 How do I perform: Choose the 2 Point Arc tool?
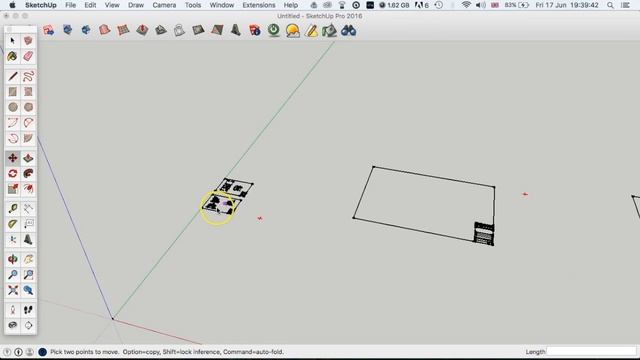click(x=28, y=123)
